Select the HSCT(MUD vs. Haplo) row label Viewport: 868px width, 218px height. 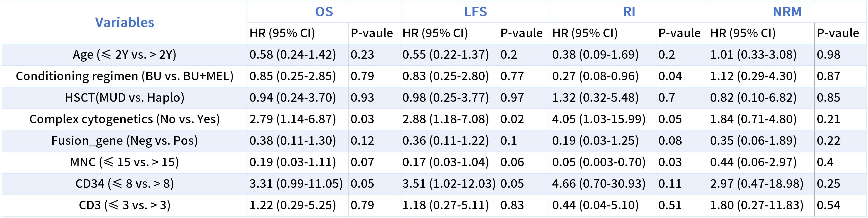124,98
